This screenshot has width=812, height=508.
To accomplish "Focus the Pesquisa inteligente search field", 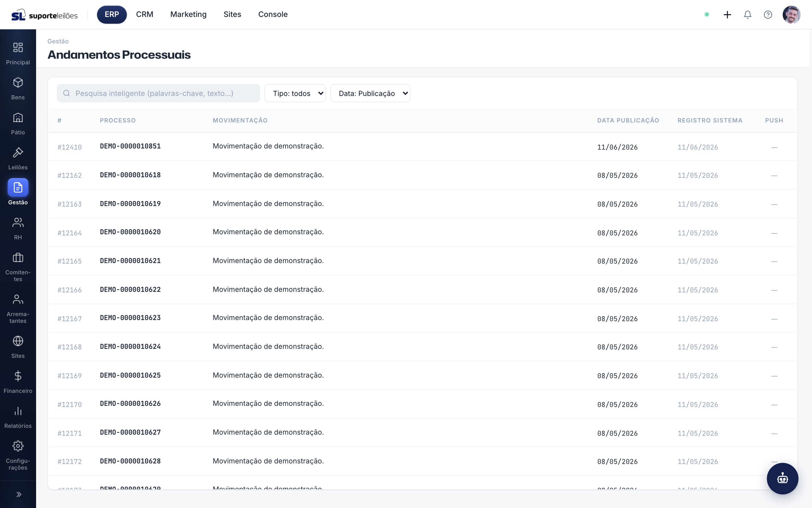I will pyautogui.click(x=158, y=93).
